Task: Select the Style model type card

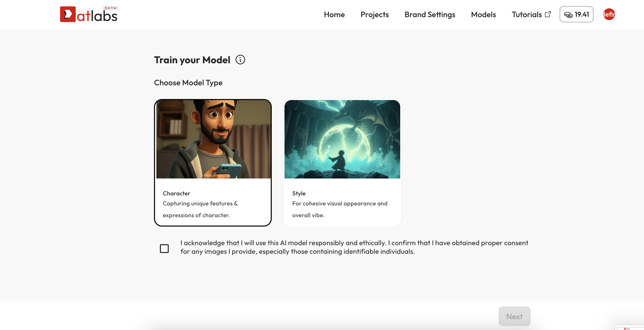Action: click(x=342, y=163)
